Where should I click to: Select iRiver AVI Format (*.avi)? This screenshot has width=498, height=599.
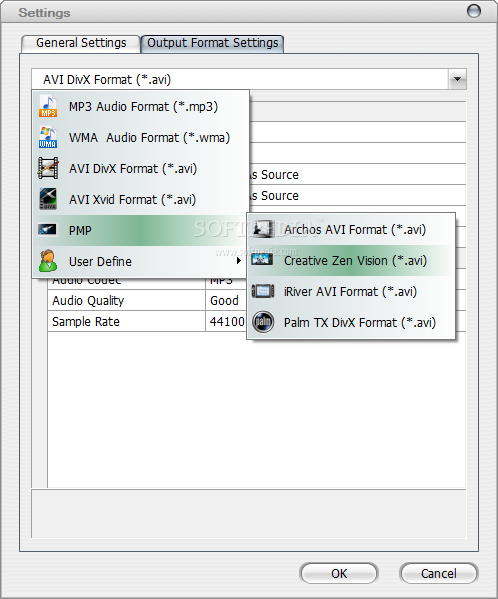click(x=351, y=291)
